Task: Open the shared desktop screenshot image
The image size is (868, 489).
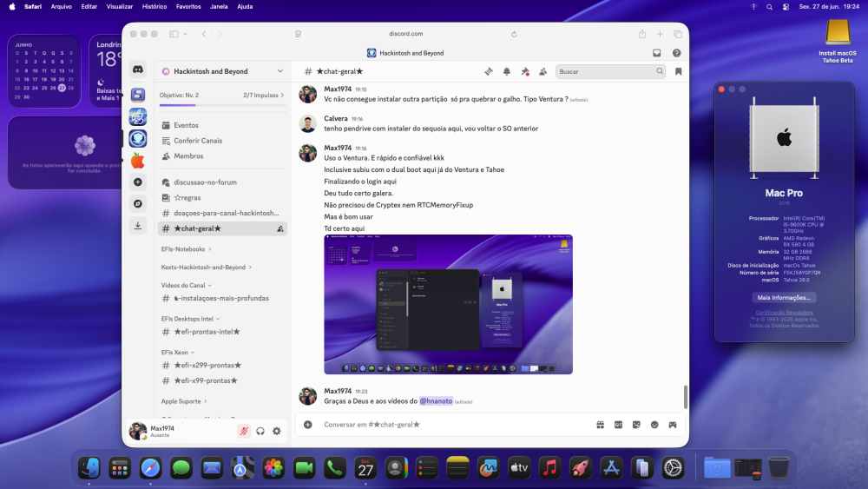Action: coord(449,305)
